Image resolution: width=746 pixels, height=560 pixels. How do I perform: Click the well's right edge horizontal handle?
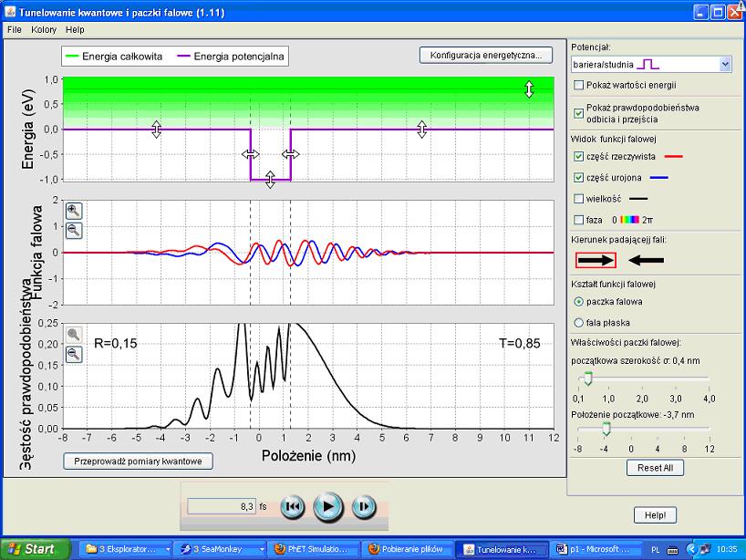[x=291, y=153]
